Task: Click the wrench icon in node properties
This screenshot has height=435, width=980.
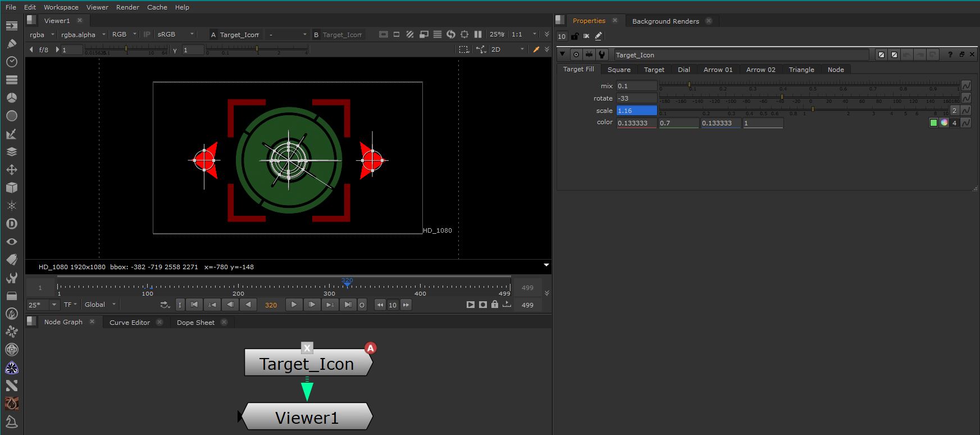Action: (602, 55)
